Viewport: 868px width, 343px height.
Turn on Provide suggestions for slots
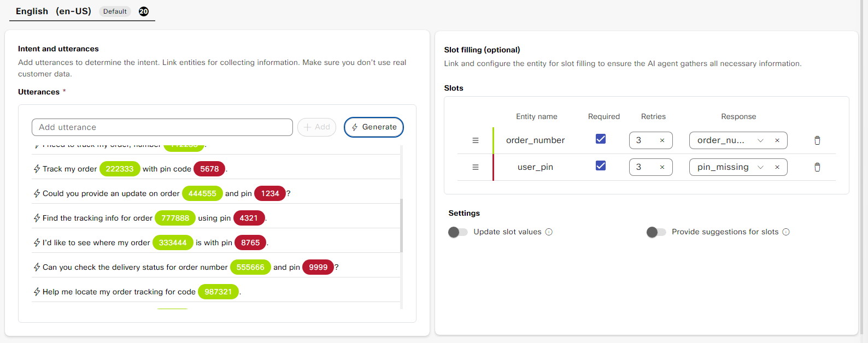656,232
